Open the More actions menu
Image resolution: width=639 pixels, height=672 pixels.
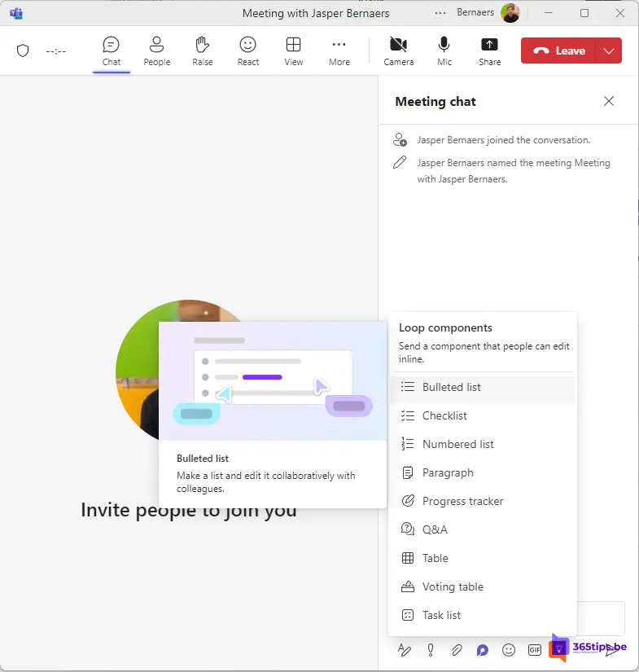(339, 51)
